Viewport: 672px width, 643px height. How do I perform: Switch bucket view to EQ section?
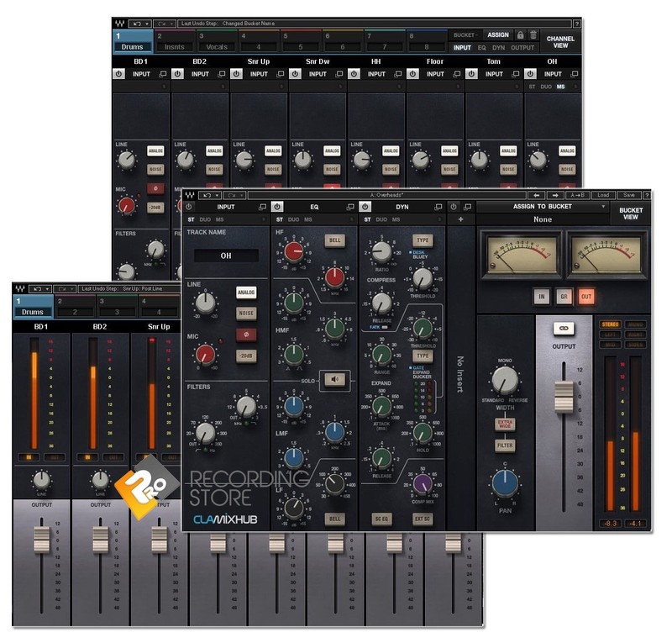(481, 48)
